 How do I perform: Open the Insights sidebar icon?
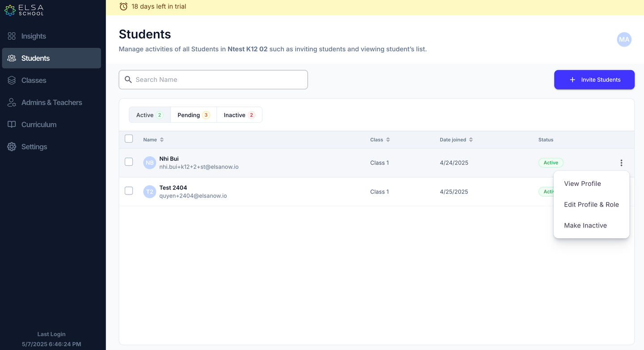coord(12,36)
